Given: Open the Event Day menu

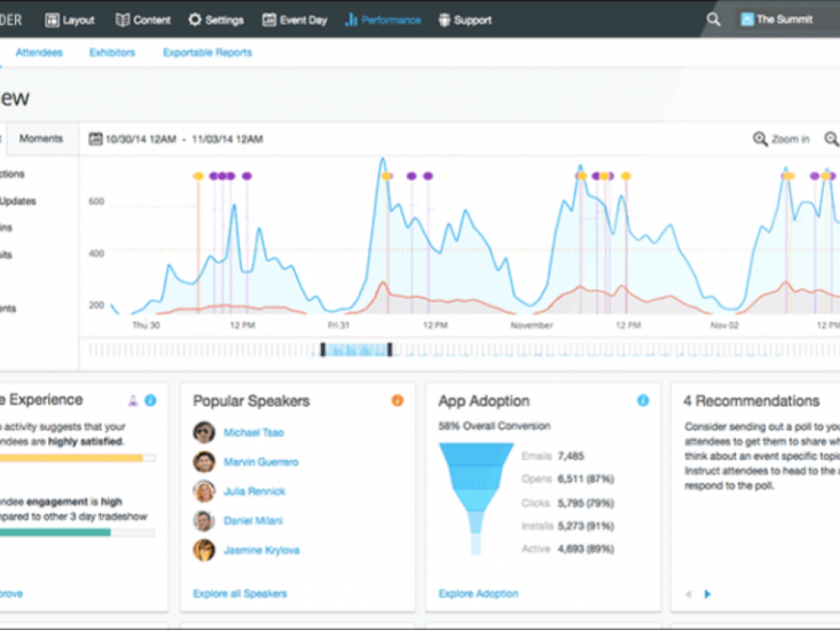Looking at the screenshot, I should [294, 20].
